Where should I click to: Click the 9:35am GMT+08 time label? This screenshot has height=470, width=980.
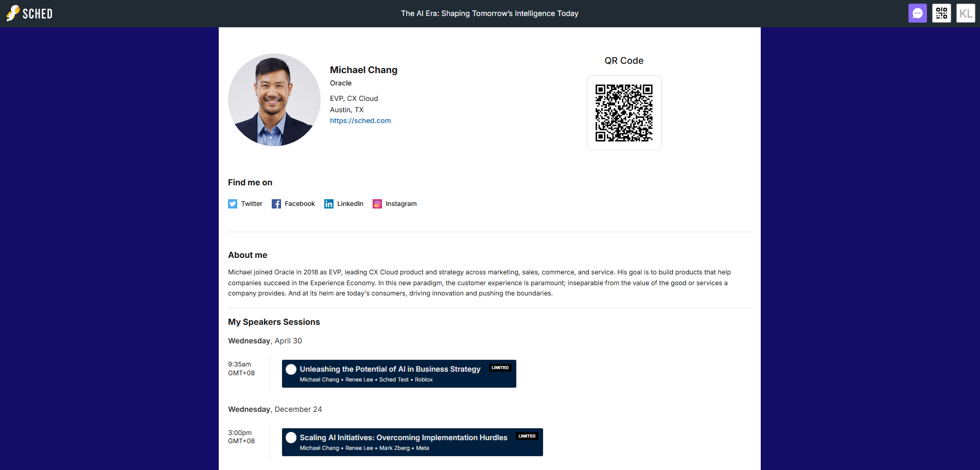click(241, 369)
